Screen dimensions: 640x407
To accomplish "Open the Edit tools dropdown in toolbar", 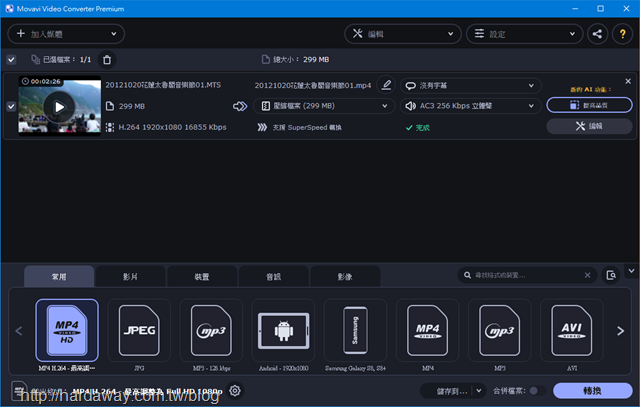I will (403, 34).
